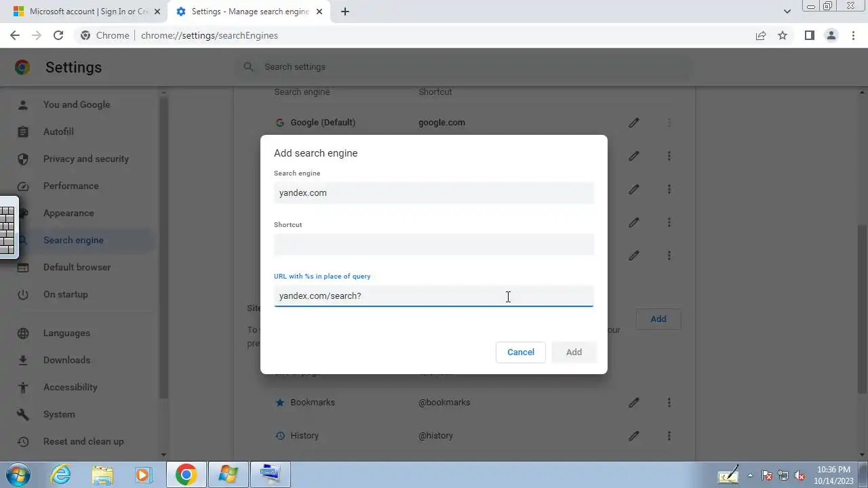Click the empty Shortcut field

coord(434,245)
